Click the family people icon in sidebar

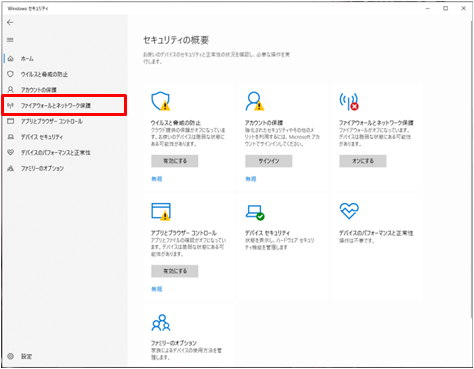11,168
